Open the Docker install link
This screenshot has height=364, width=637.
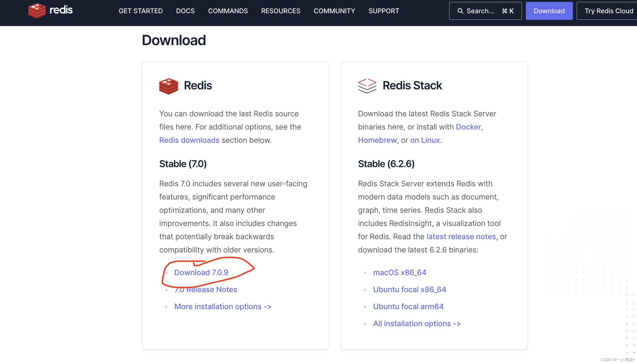pos(468,127)
